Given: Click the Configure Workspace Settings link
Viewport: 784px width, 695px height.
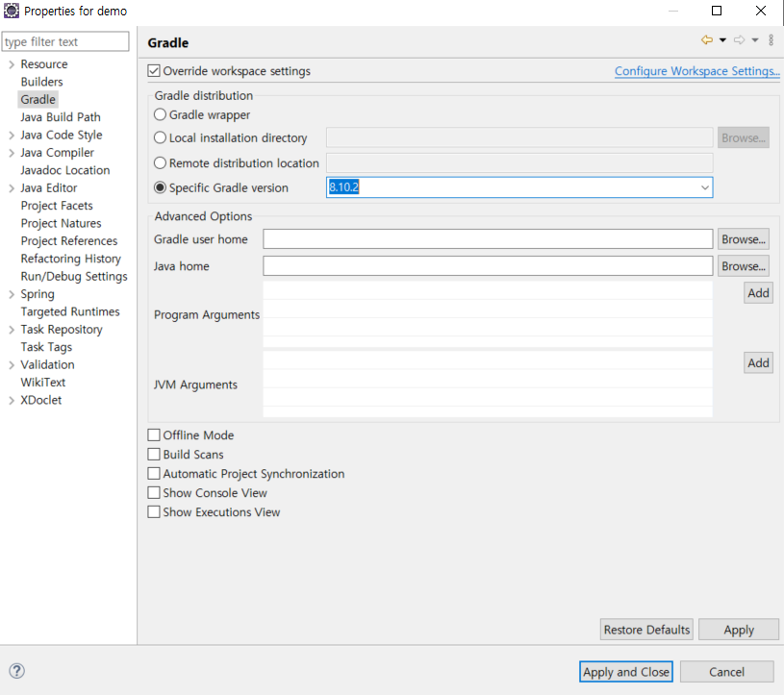Looking at the screenshot, I should pyautogui.click(x=697, y=71).
